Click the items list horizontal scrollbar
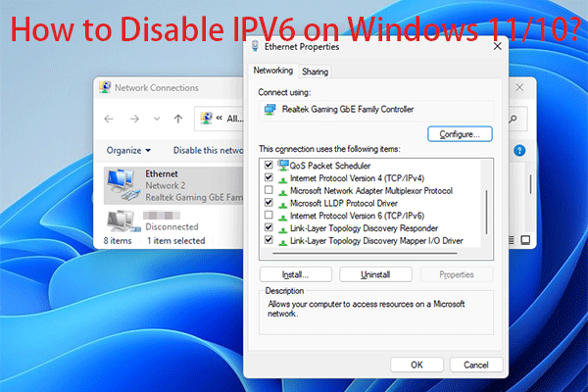This screenshot has height=392, width=588. 366,253
